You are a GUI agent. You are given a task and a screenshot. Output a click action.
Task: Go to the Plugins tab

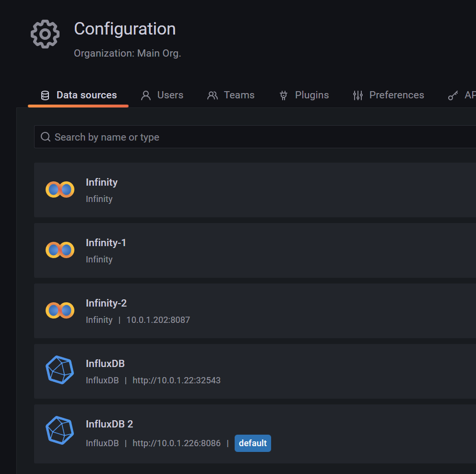[304, 95]
